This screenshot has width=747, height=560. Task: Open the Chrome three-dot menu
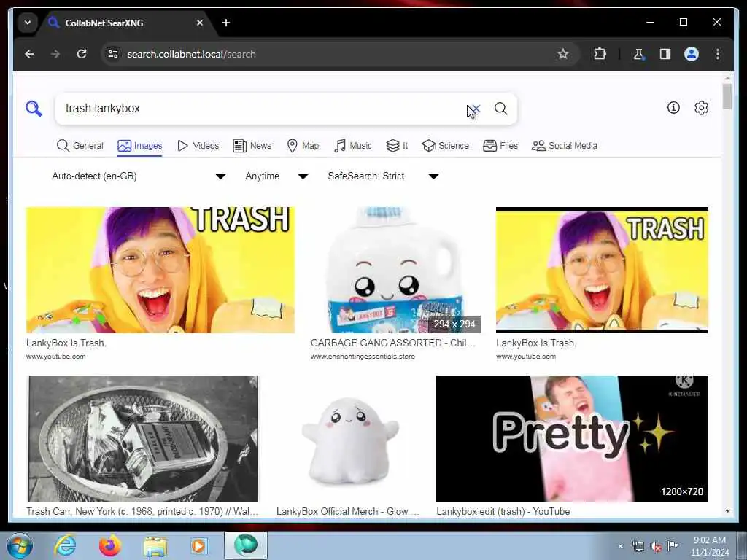[x=718, y=54]
